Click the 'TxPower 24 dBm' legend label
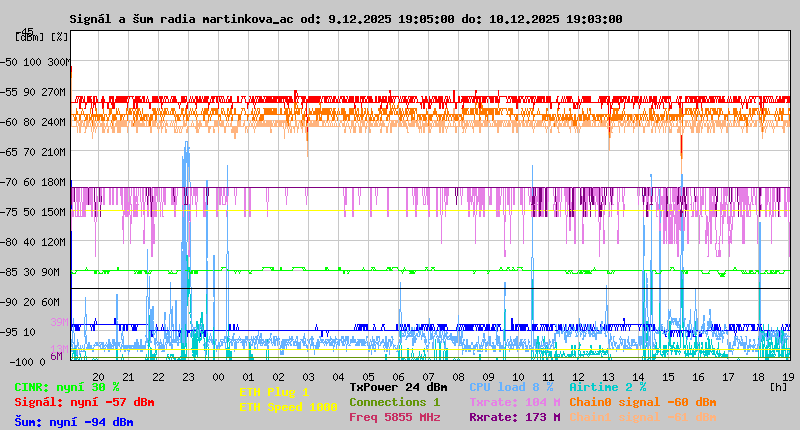The width and height of the screenshot is (800, 430). [398, 387]
